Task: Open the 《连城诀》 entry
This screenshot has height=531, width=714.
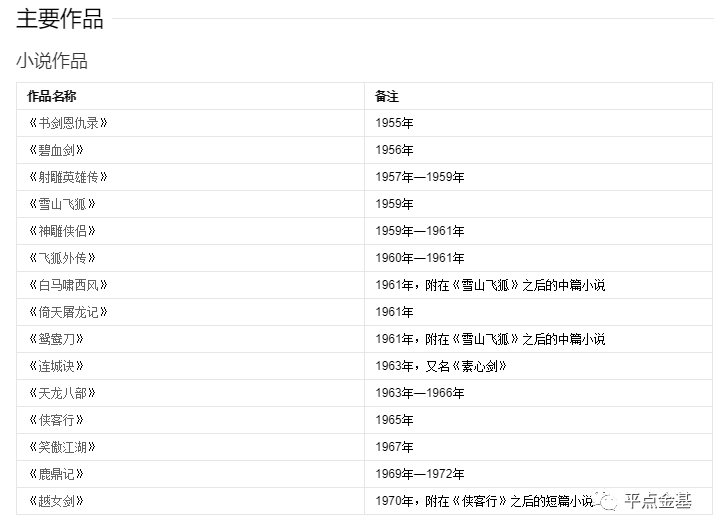Action: pos(56,366)
